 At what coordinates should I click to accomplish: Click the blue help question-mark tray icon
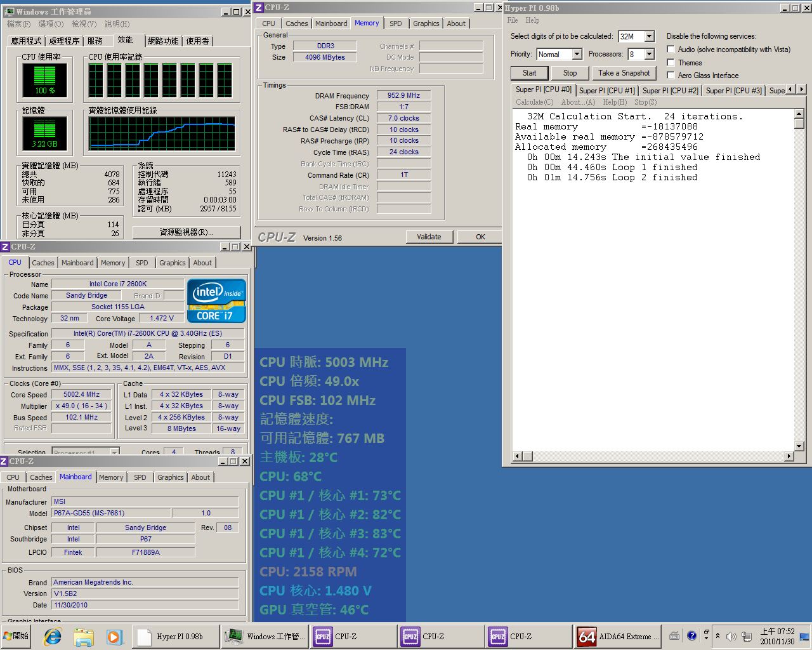(x=691, y=636)
